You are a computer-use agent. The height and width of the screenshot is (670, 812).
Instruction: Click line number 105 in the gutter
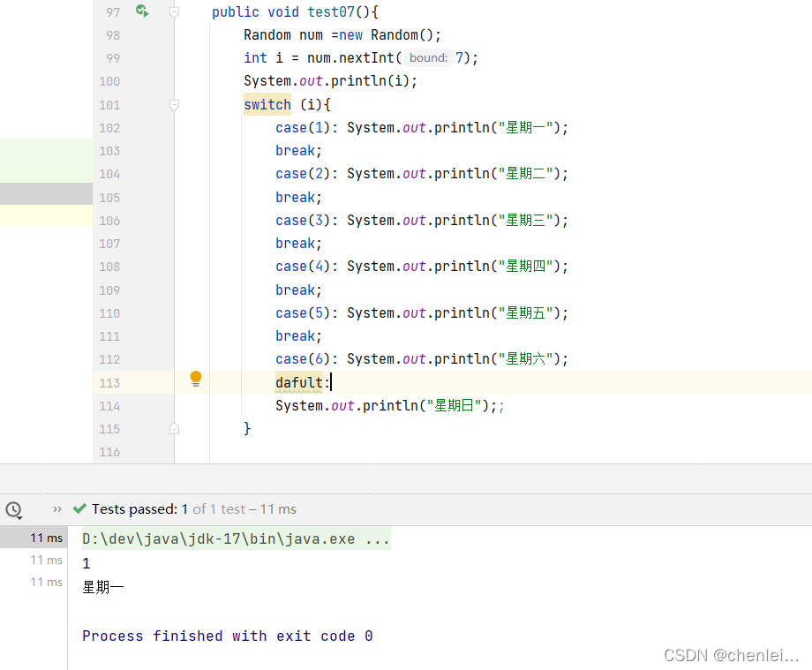click(x=109, y=197)
